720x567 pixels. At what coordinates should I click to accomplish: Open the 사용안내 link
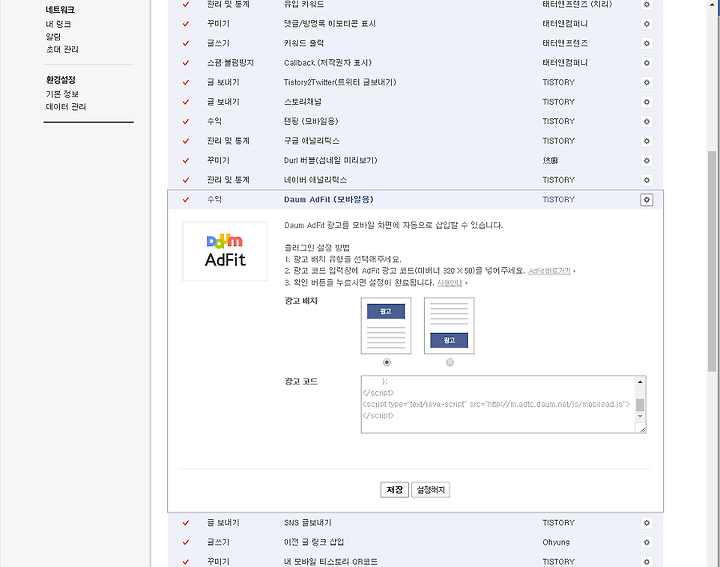click(450, 283)
